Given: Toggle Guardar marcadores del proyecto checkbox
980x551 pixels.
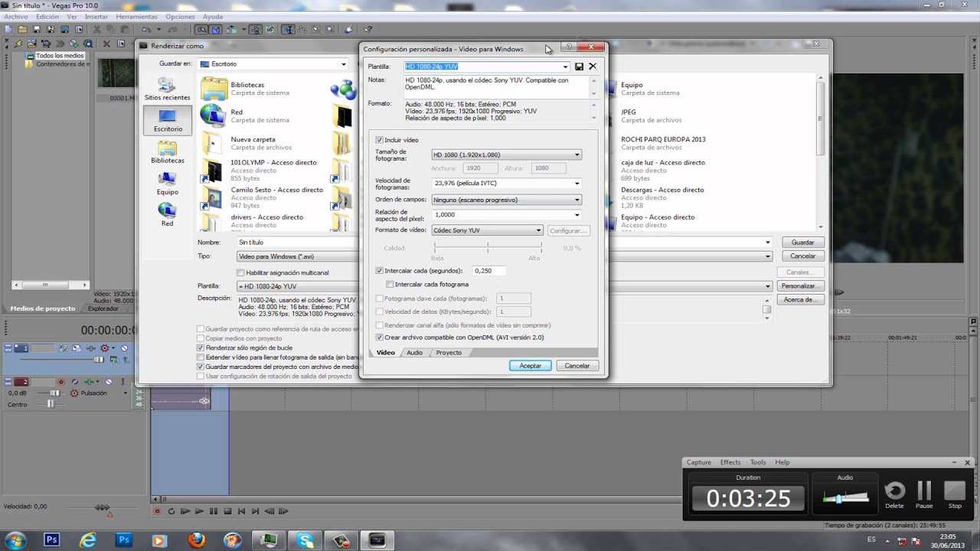Looking at the screenshot, I should tap(201, 367).
